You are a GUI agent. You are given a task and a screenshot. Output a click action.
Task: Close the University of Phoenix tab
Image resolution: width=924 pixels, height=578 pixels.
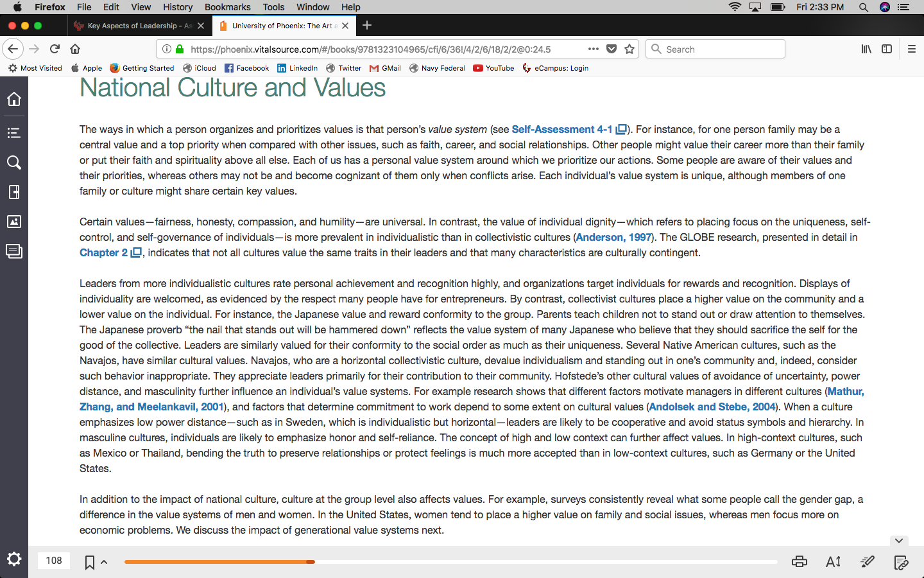tap(345, 26)
